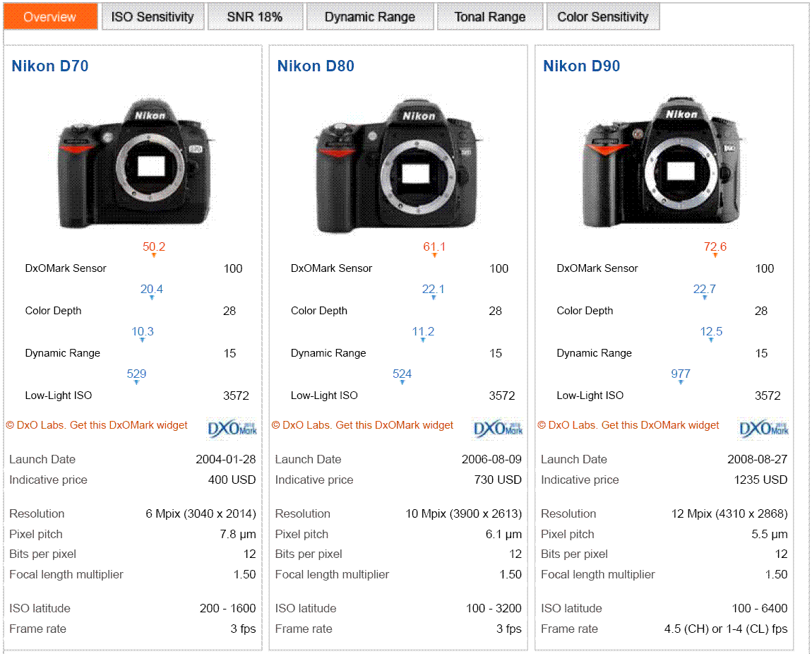Image resolution: width=812 pixels, height=654 pixels.
Task: Open the Tonal Range tab
Action: pos(490,17)
